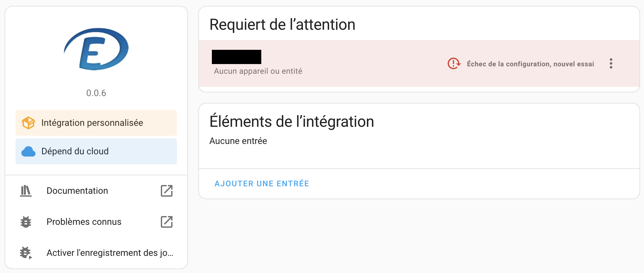Click the Échec de la configuration status text
644x273 pixels.
point(530,64)
